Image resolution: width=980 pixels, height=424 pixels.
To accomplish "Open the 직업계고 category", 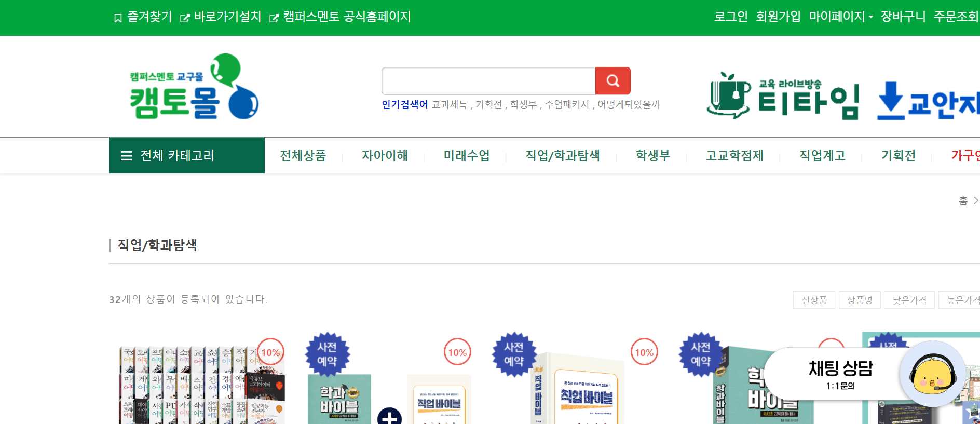I will (x=822, y=155).
